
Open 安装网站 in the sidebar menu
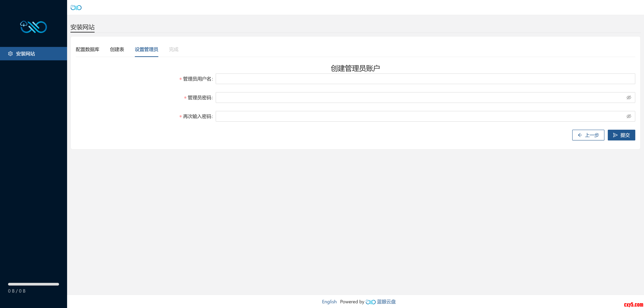point(25,54)
